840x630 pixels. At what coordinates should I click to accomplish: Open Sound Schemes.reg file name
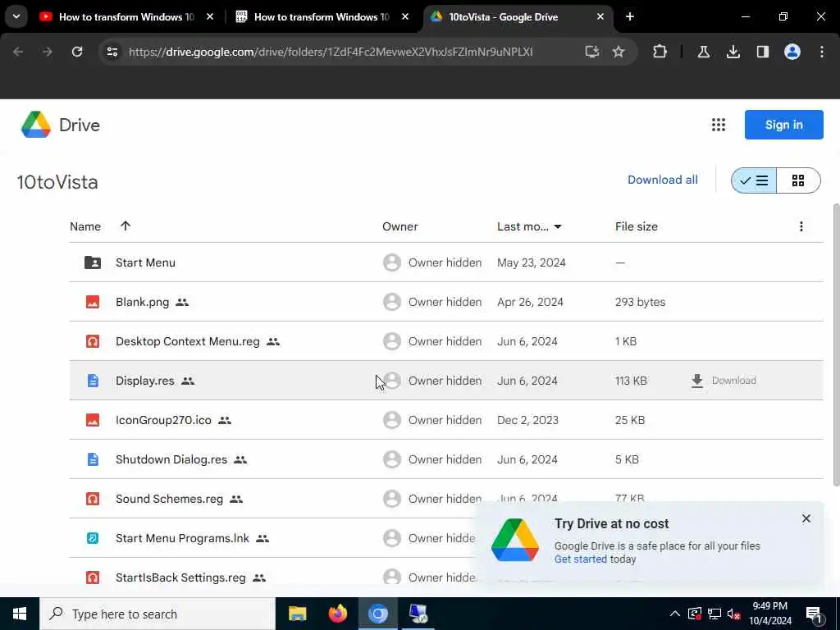point(169,499)
